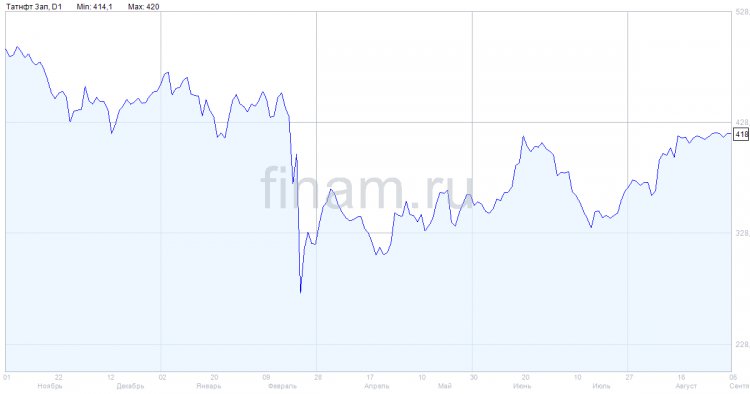Click the 328 price axis label
Screen dimensions: 750x394
click(x=742, y=233)
